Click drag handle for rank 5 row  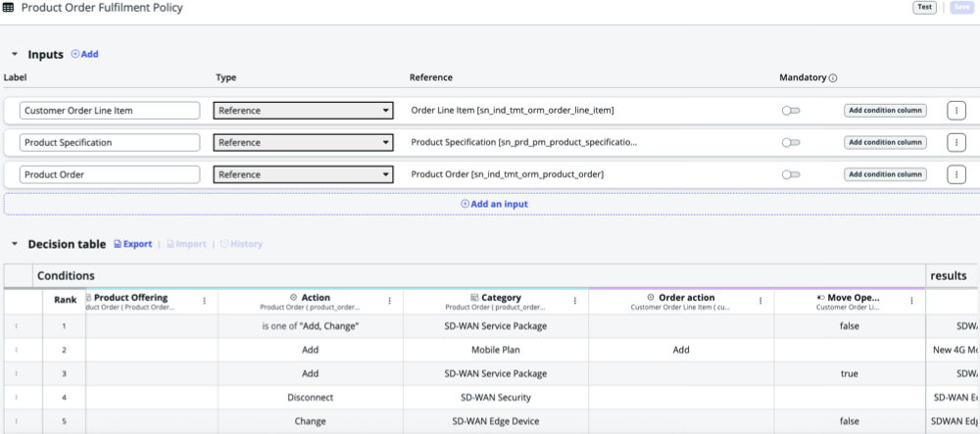click(x=17, y=421)
